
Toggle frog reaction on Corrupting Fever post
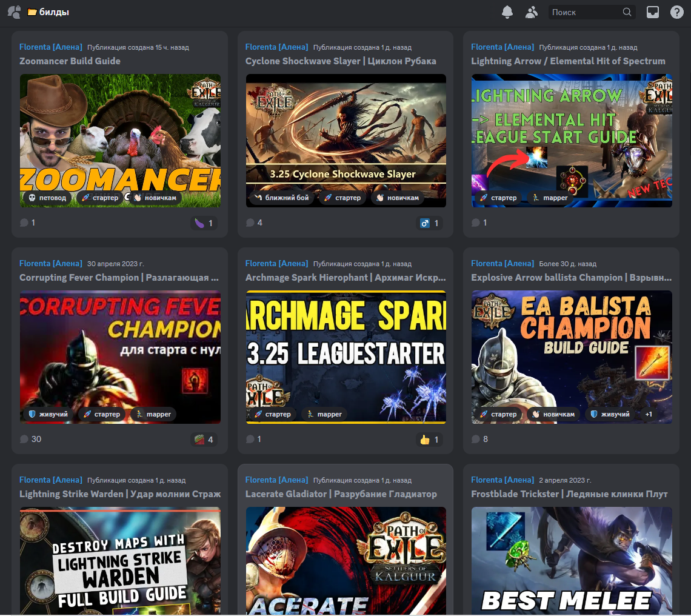[204, 440]
